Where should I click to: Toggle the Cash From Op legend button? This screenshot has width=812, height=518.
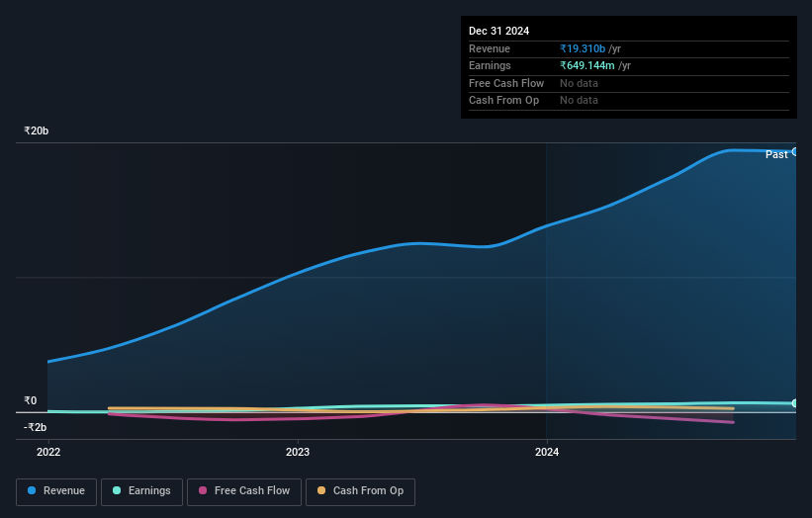tap(360, 491)
